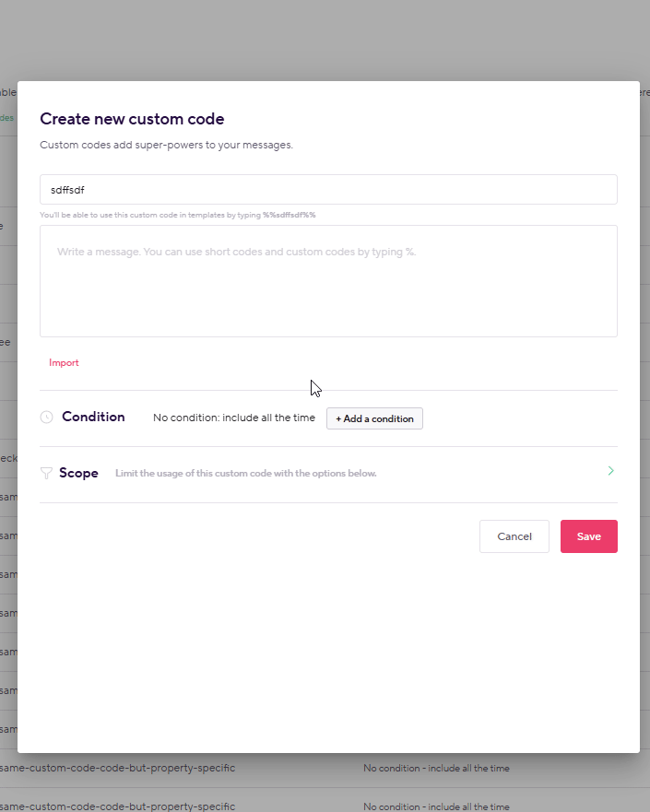This screenshot has width=650, height=812.
Task: Click the bottom 'No condition - include all the time' cell
Action: click(x=436, y=806)
